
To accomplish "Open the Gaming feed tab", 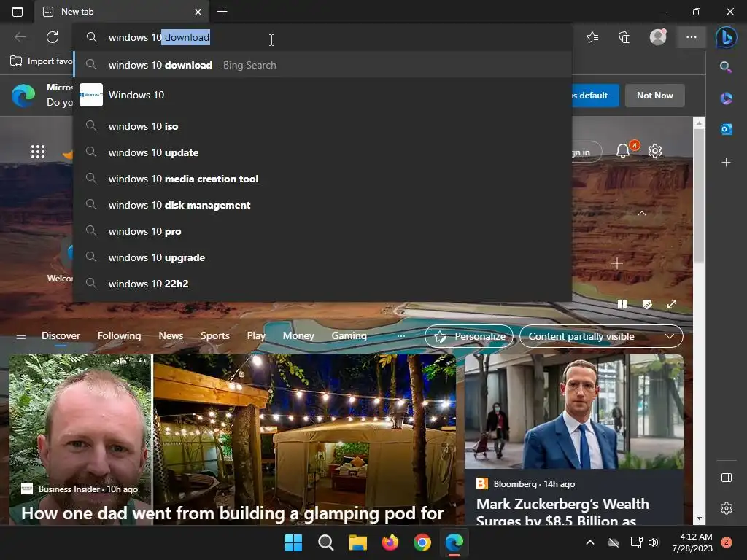I will [349, 335].
